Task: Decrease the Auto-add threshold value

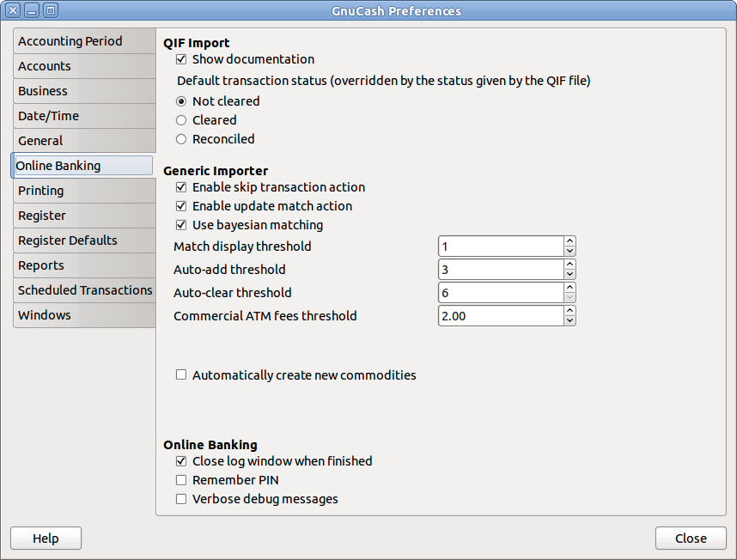Action: click(x=569, y=275)
